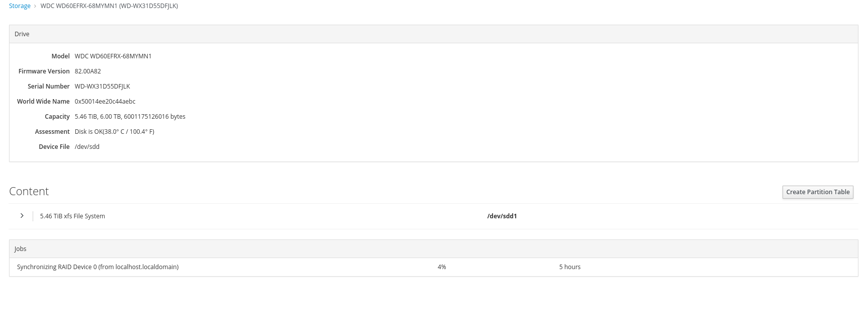The image size is (868, 331).
Task: Select the Jobs panel header
Action: pyautogui.click(x=21, y=249)
